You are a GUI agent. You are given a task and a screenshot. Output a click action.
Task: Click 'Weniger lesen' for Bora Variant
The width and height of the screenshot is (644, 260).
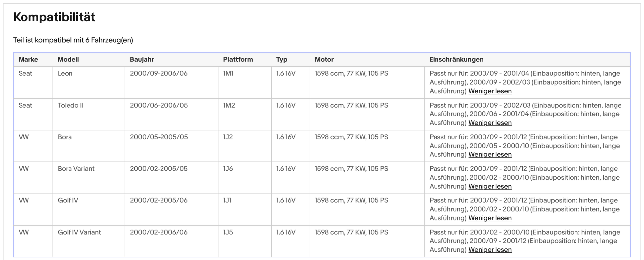[490, 186]
